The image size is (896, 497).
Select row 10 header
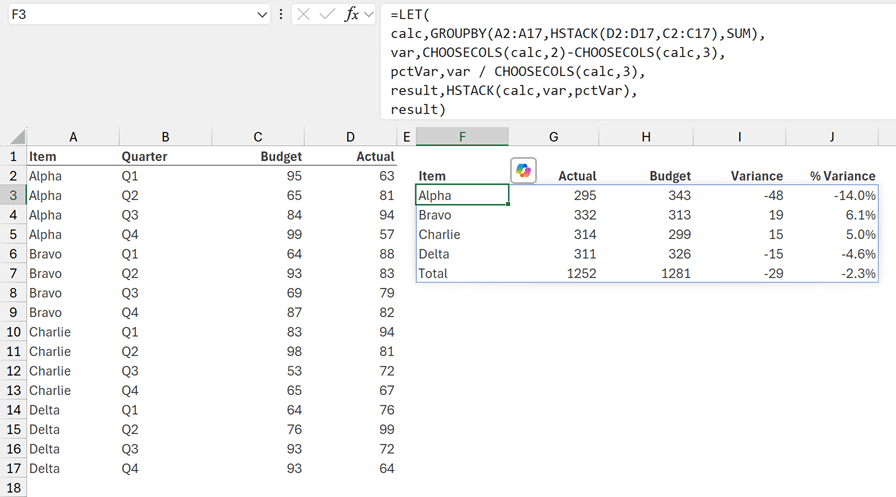[x=13, y=332]
